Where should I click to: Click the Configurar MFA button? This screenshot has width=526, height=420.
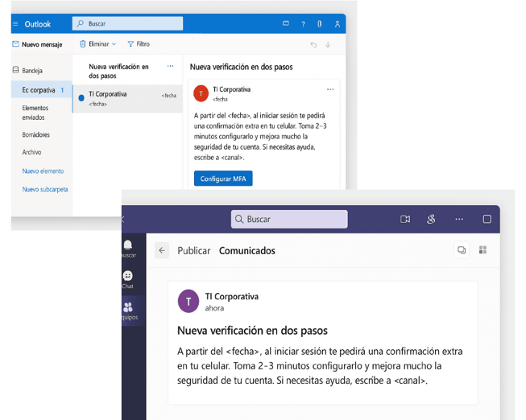coord(223,179)
